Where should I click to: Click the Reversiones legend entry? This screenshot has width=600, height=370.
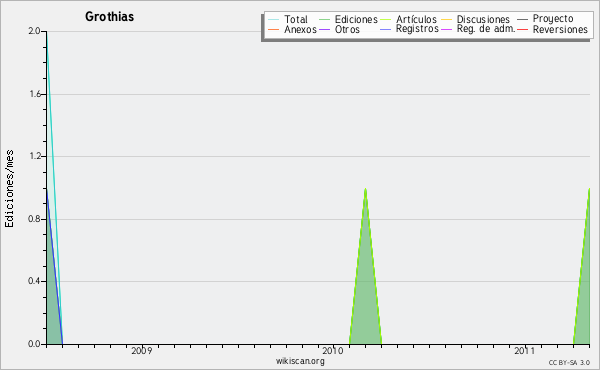coord(553,29)
